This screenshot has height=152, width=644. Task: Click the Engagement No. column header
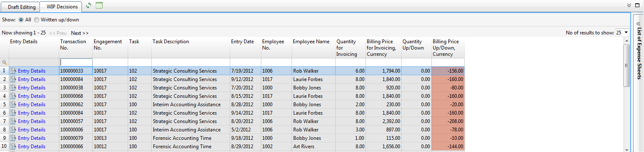click(x=110, y=47)
